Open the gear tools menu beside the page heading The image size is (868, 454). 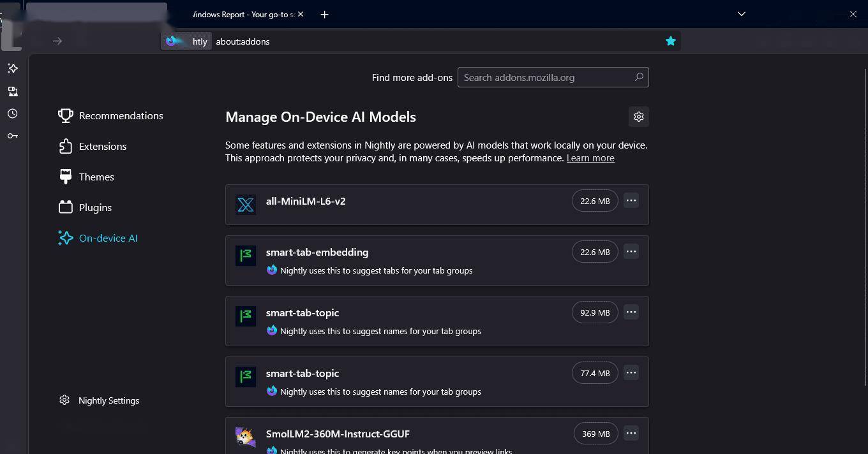pos(639,117)
